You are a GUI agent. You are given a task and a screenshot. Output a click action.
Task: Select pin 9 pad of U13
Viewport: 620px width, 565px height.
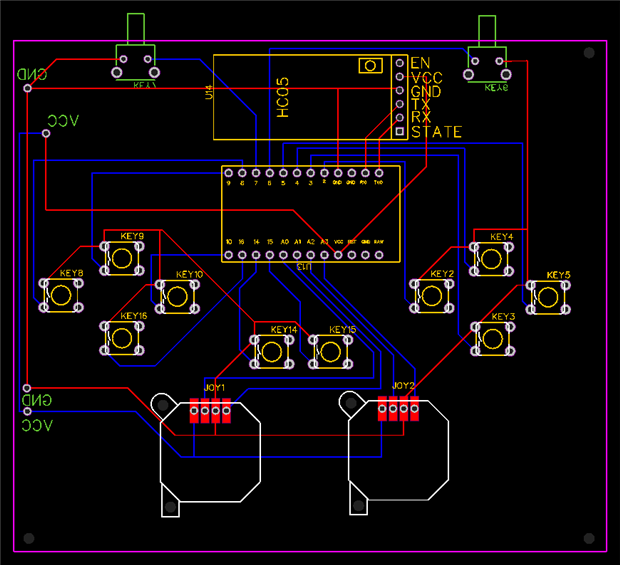click(229, 173)
